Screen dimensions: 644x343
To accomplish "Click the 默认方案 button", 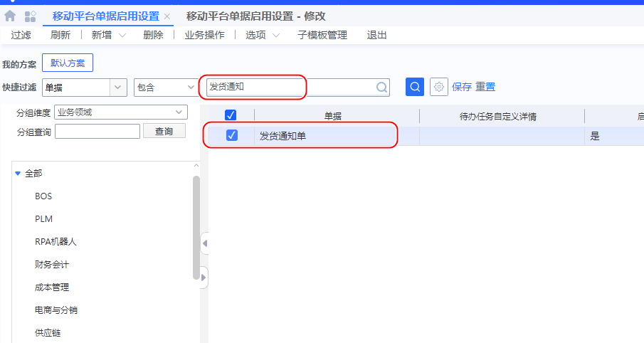I will 68,63.
